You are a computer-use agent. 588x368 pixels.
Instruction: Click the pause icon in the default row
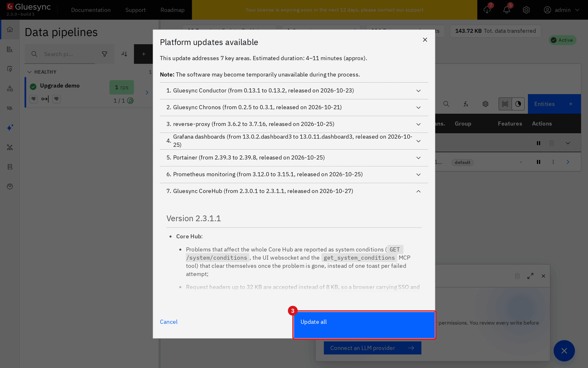pyautogui.click(x=538, y=162)
